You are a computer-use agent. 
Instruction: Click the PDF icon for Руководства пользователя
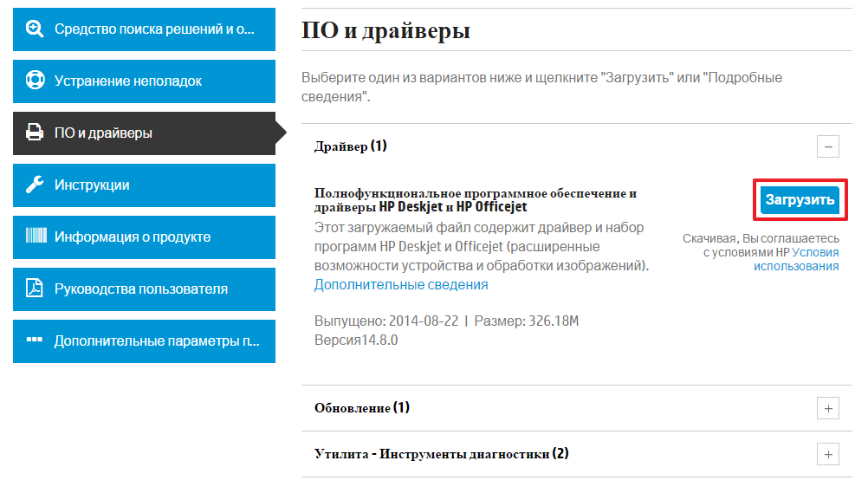[35, 289]
